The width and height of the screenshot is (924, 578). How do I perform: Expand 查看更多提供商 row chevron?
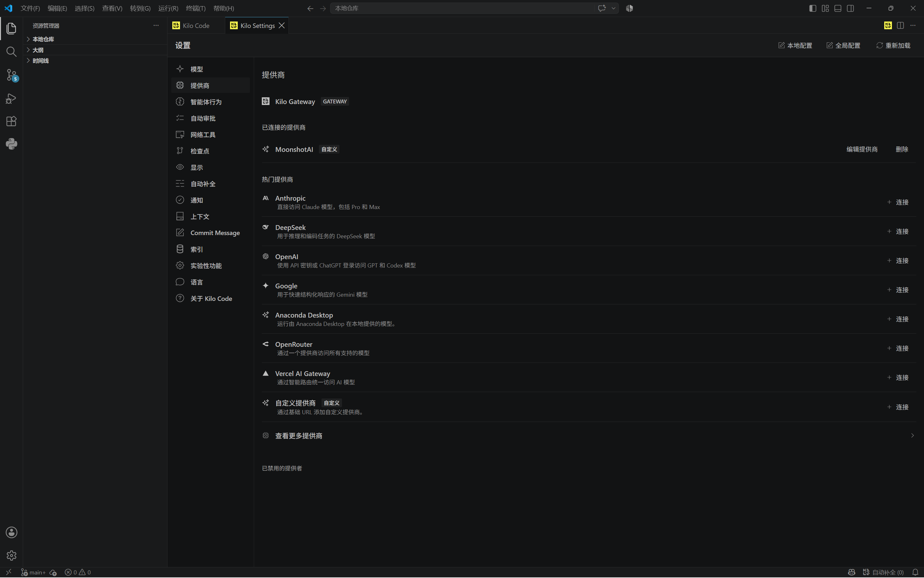(912, 436)
